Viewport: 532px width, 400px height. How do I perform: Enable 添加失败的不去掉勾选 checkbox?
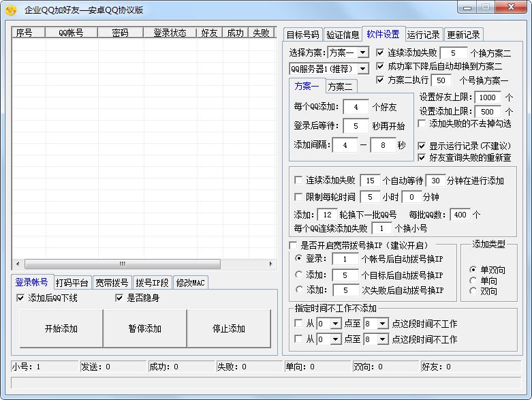pyautogui.click(x=422, y=123)
